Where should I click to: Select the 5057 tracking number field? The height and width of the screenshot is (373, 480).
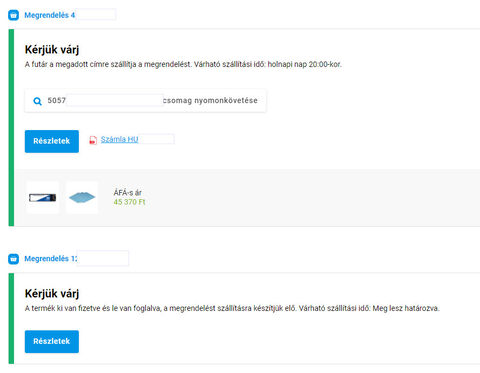click(x=57, y=100)
